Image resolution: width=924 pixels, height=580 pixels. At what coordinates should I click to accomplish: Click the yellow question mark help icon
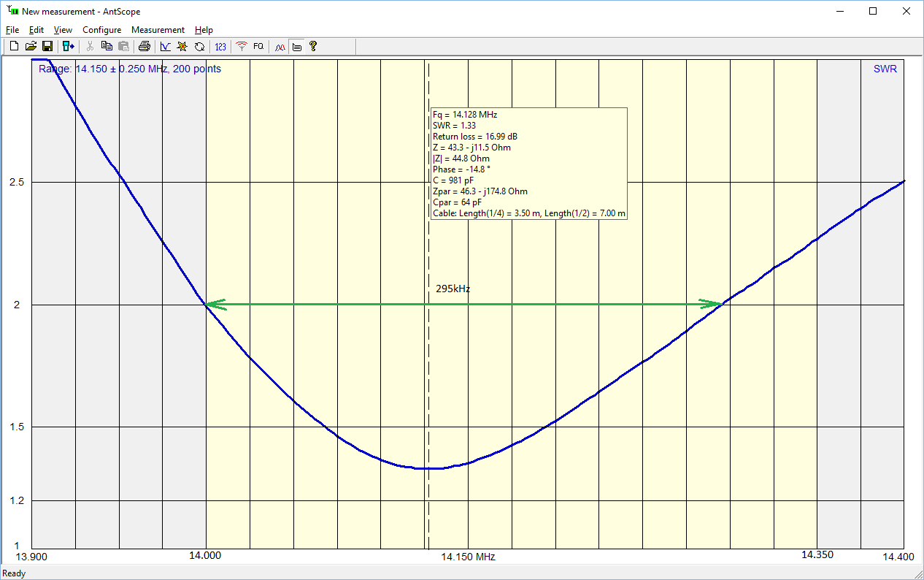click(x=313, y=47)
